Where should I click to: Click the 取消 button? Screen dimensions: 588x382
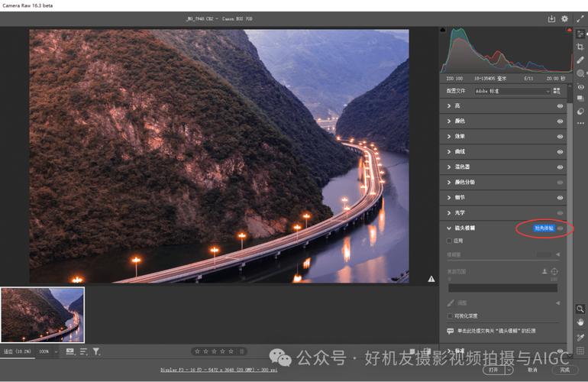[532, 370]
